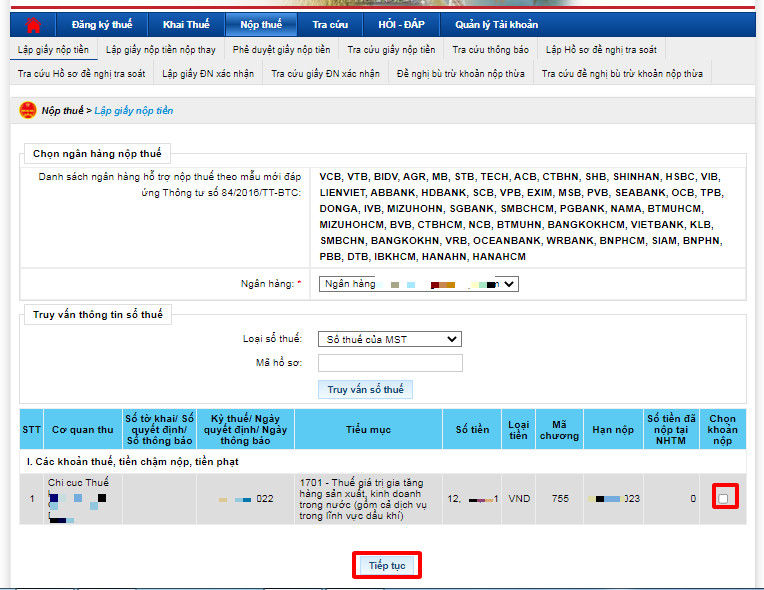Screen dimensions: 764x590
Task: Open the Khai Thuế menu
Action: coord(186,24)
